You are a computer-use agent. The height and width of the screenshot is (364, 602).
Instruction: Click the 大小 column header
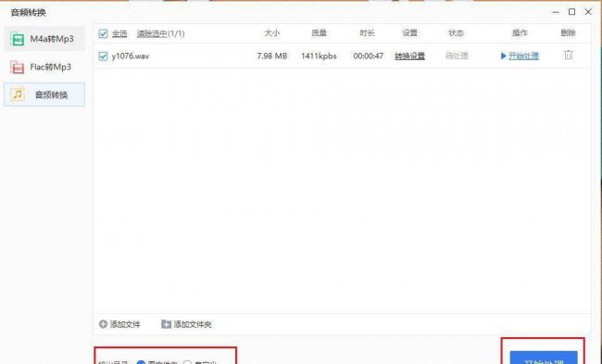coord(271,33)
